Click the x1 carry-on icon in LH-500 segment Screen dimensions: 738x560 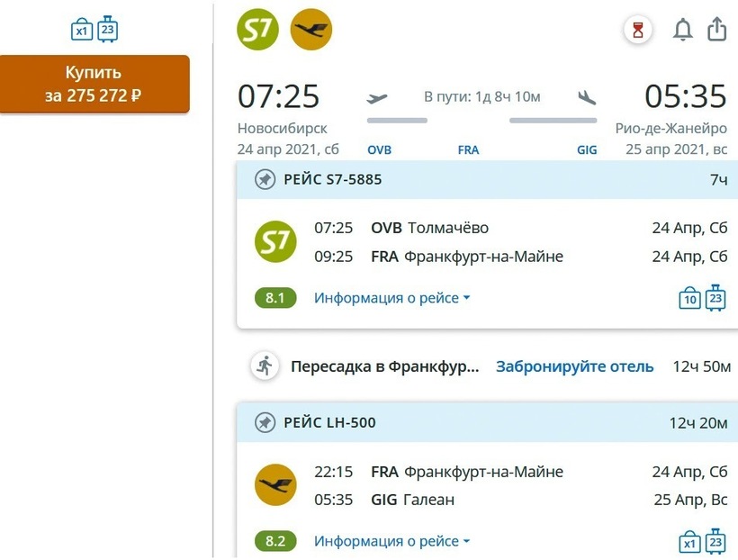[689, 542]
